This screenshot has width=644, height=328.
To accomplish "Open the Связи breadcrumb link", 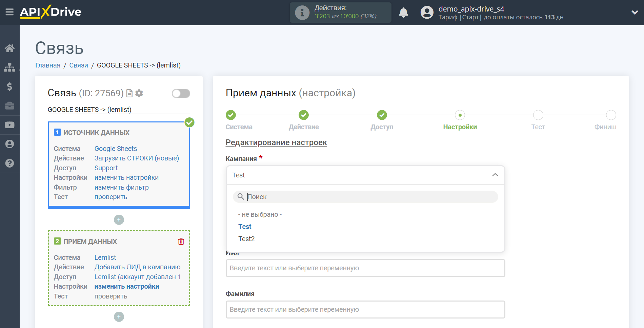I will [79, 65].
